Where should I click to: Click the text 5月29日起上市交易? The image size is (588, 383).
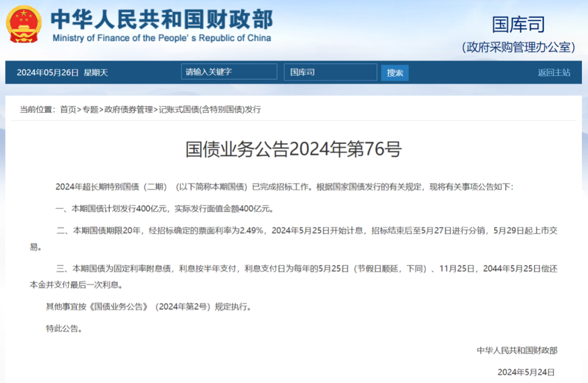coord(293,239)
